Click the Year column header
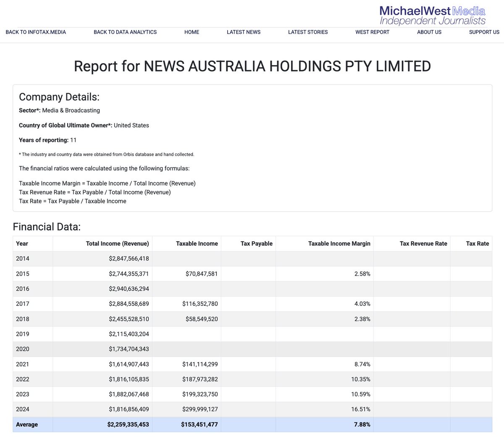 [x=33, y=244]
